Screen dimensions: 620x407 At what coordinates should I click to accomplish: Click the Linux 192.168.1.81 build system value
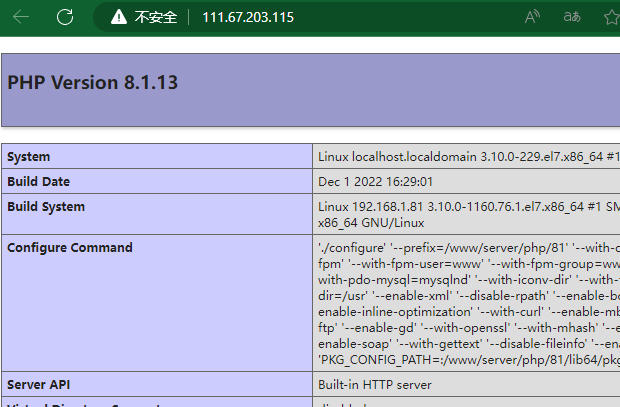coord(469,207)
